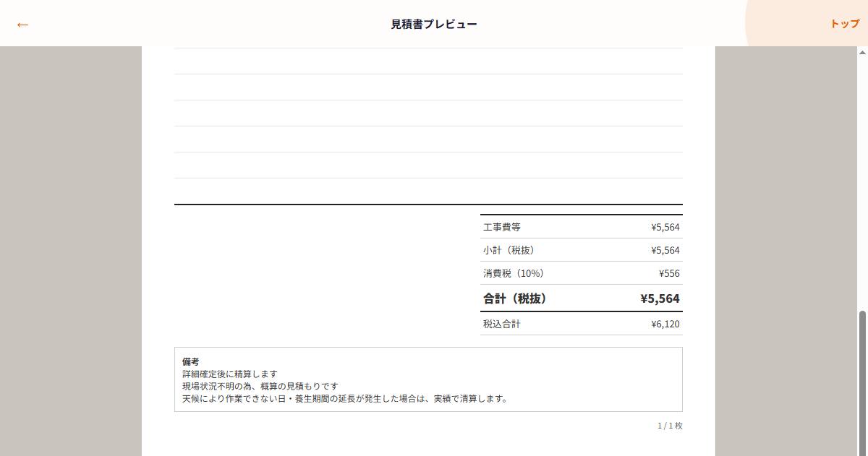
Task: Select the 工事費等 amount ¥5,564
Action: 665,227
